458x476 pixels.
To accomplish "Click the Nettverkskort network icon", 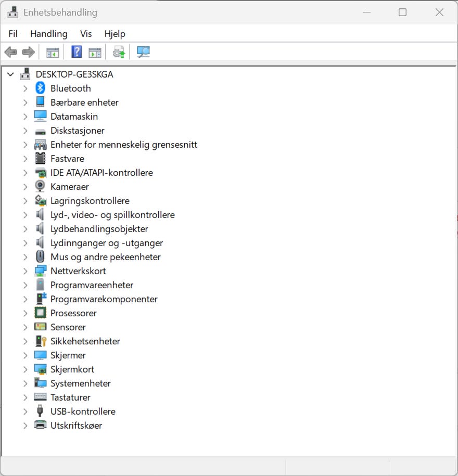I will point(40,271).
